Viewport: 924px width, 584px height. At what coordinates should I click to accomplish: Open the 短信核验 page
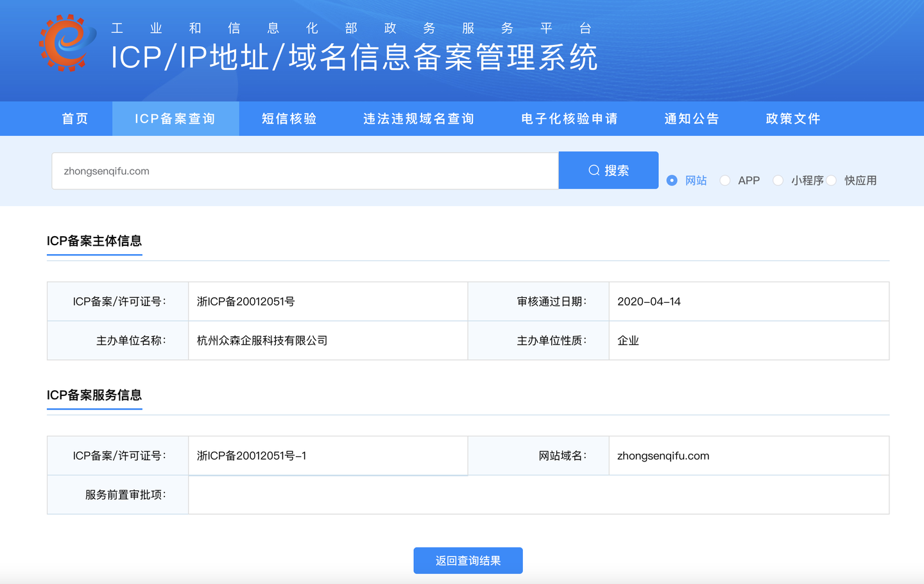[290, 118]
